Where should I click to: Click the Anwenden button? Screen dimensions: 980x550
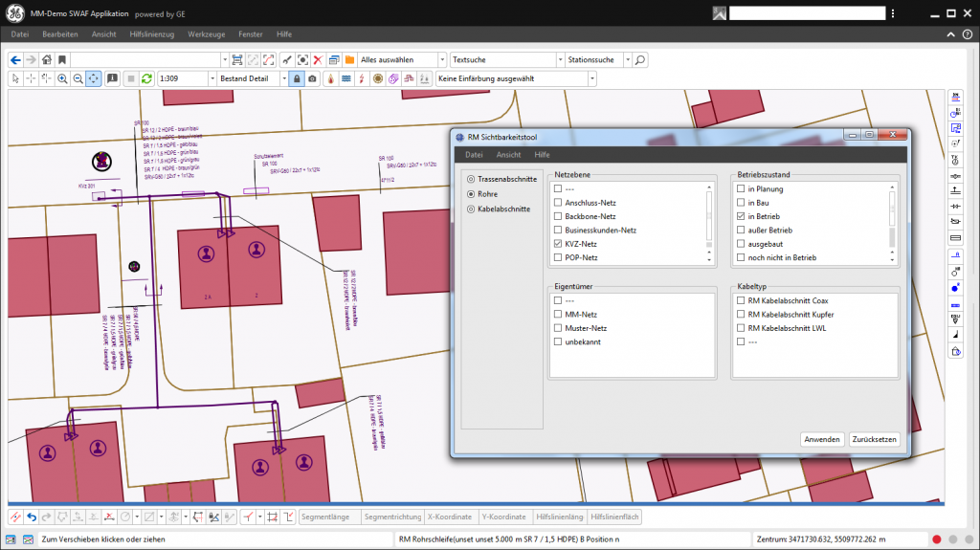coord(822,439)
